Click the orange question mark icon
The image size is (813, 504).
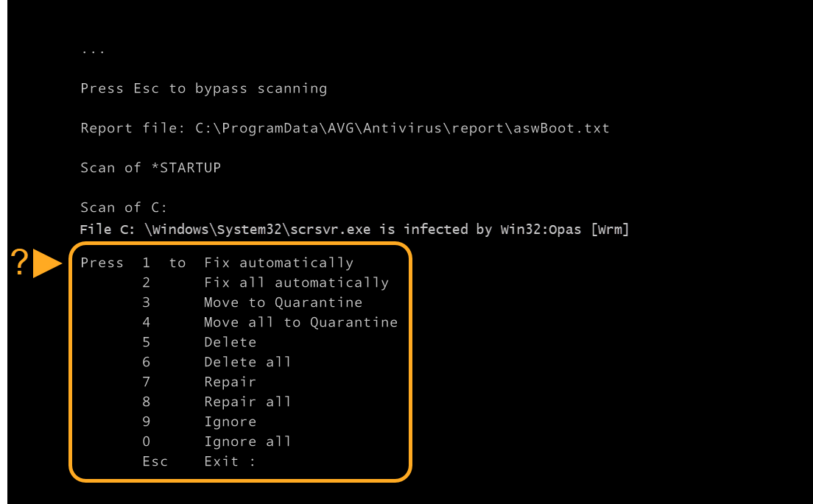[19, 263]
